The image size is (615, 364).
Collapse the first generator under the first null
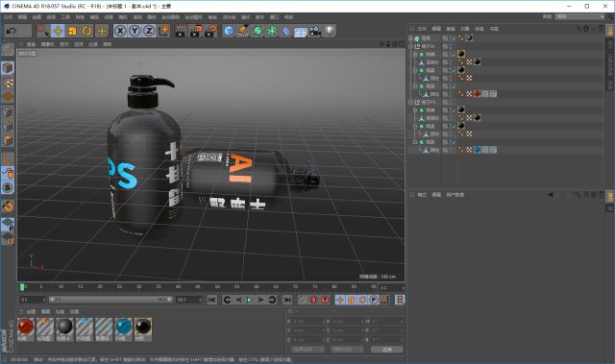[x=415, y=55]
